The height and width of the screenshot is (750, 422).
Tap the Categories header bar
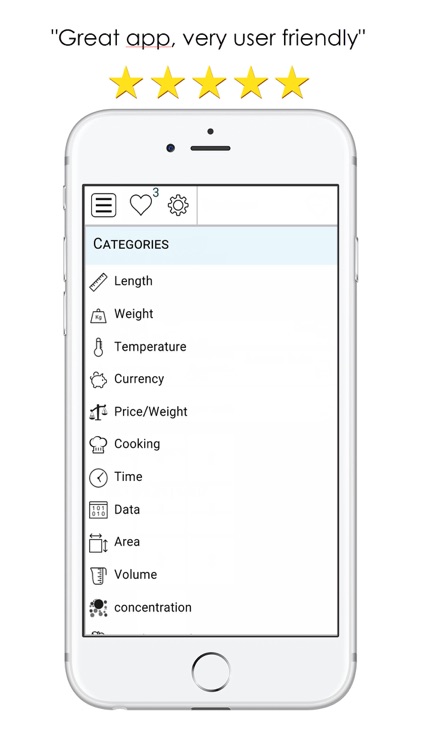[211, 245]
